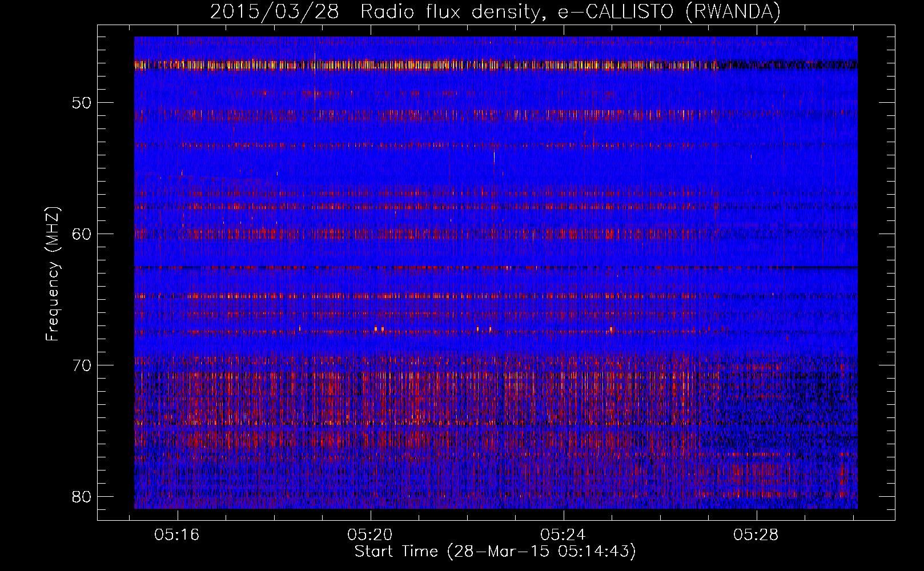Screen dimensions: 924x571
Task: Click the 'e-CALLISTO (RWANDA)' title text
Action: point(669,12)
